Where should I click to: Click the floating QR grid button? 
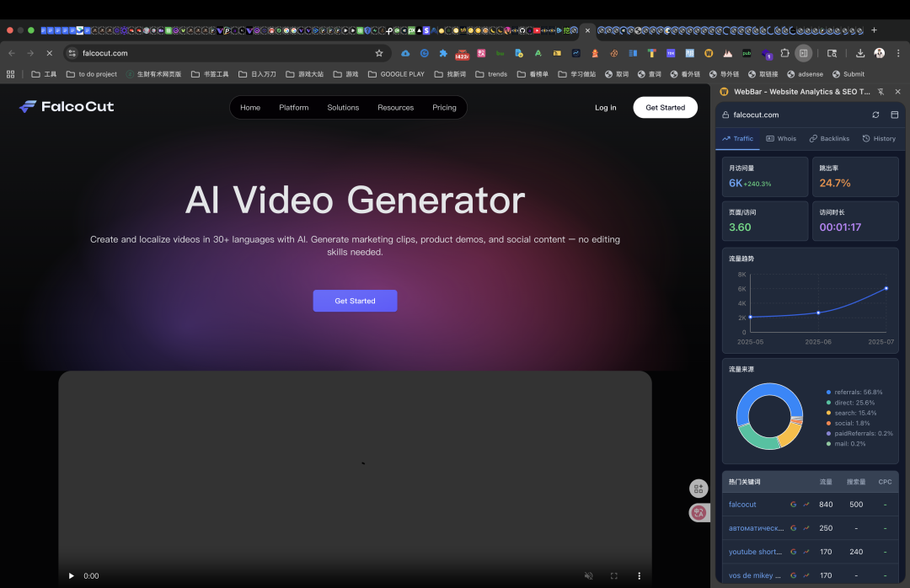(699, 489)
